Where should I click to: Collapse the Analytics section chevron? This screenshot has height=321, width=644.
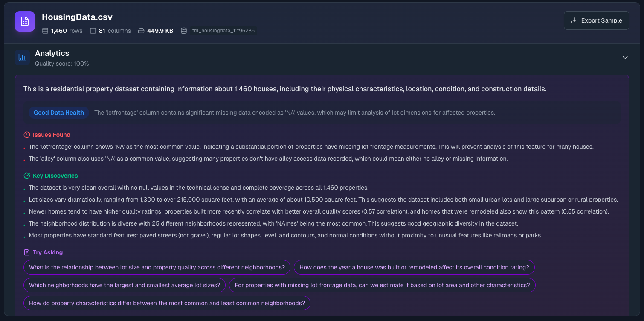tap(625, 58)
